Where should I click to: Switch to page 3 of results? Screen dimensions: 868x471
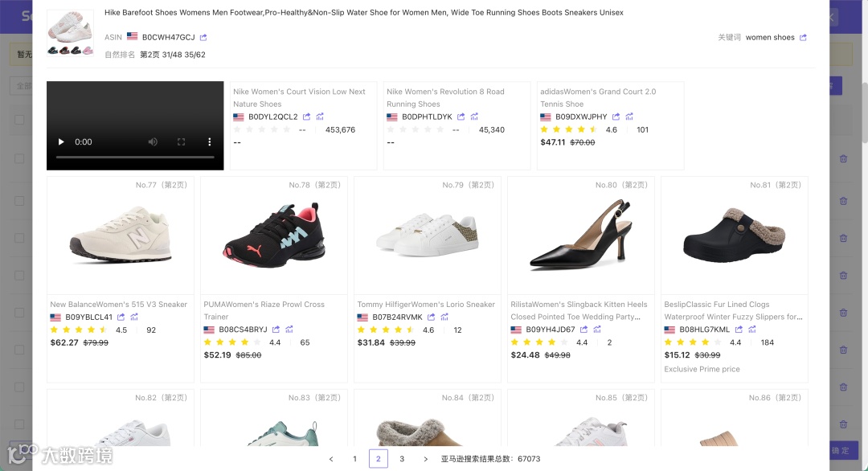coord(402,459)
